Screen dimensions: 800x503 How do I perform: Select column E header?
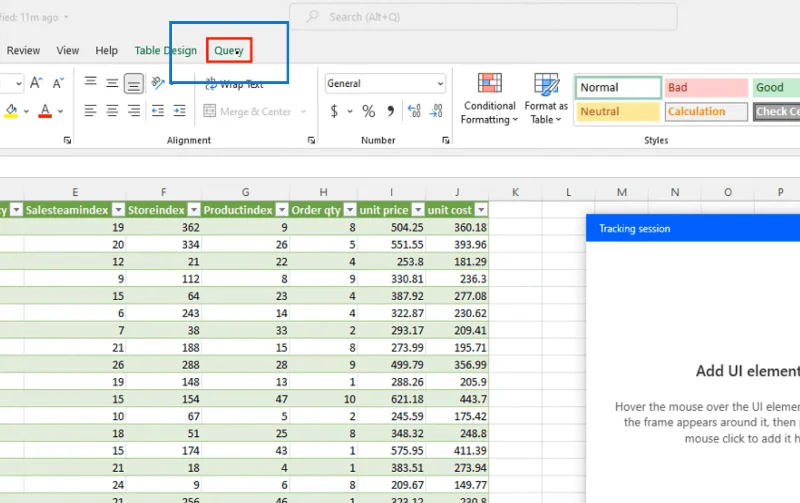(x=75, y=192)
